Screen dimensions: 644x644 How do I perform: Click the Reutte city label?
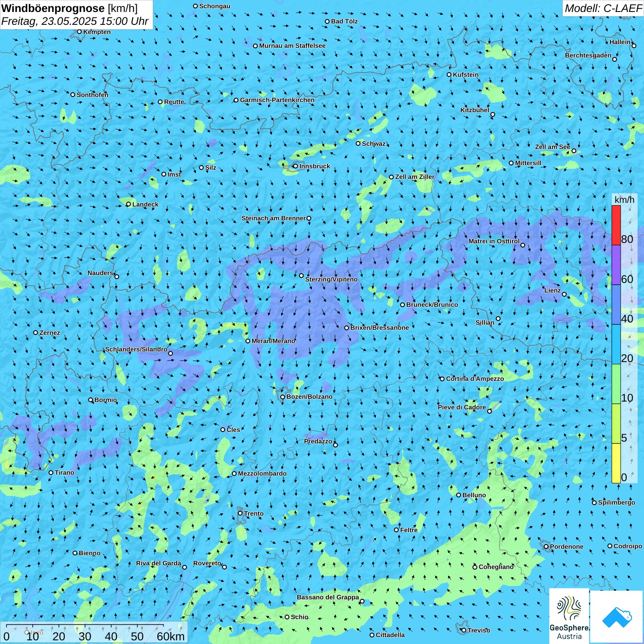pyautogui.click(x=174, y=102)
